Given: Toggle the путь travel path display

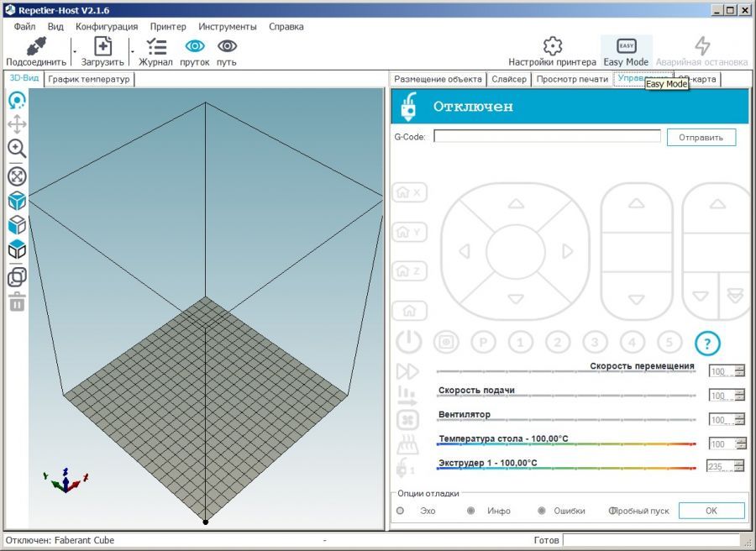Looking at the screenshot, I should [227, 48].
